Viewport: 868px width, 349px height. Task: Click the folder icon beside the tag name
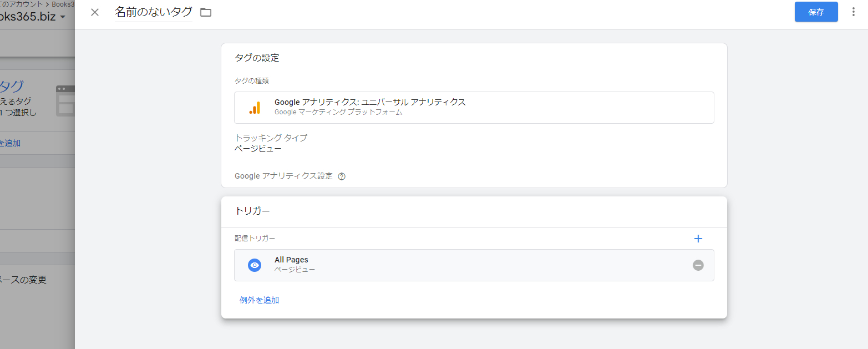(x=205, y=12)
